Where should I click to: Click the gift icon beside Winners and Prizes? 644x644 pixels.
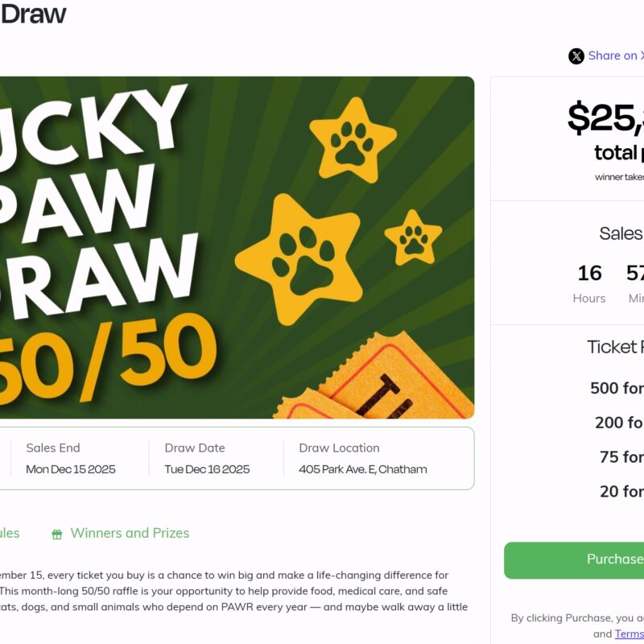pyautogui.click(x=57, y=534)
